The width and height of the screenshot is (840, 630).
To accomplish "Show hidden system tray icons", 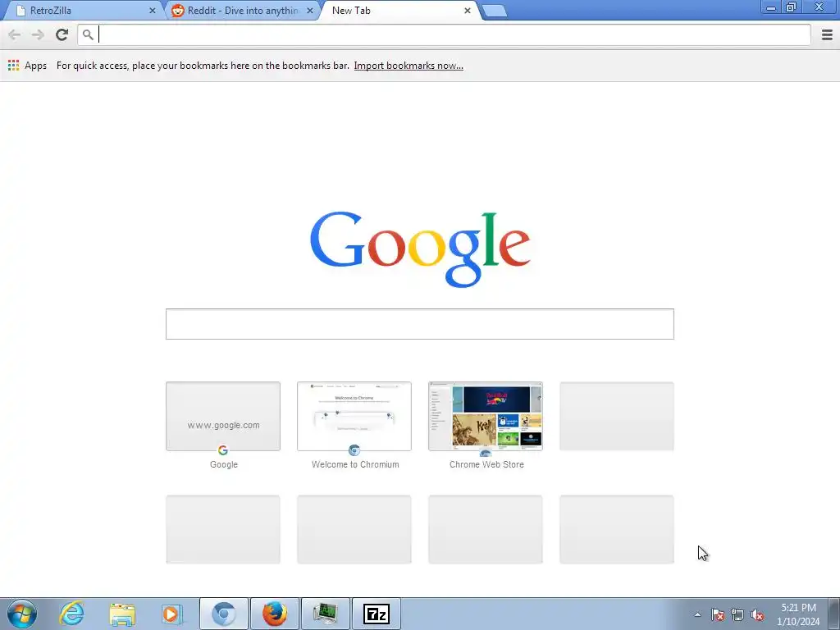I will 697,614.
